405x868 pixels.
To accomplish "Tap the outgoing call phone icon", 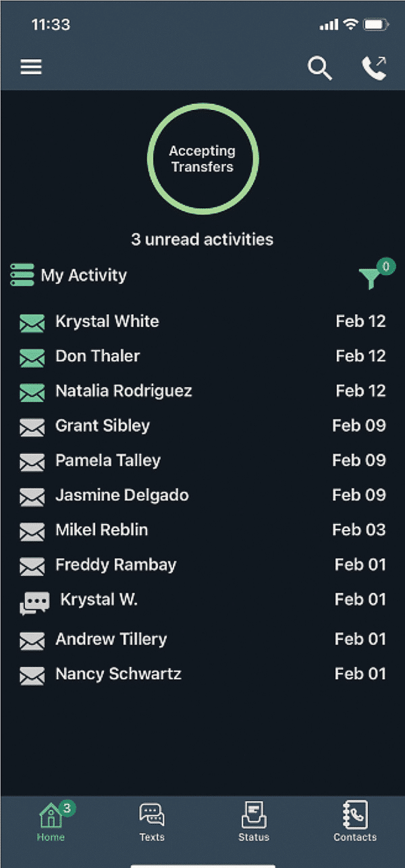I will click(x=373, y=67).
